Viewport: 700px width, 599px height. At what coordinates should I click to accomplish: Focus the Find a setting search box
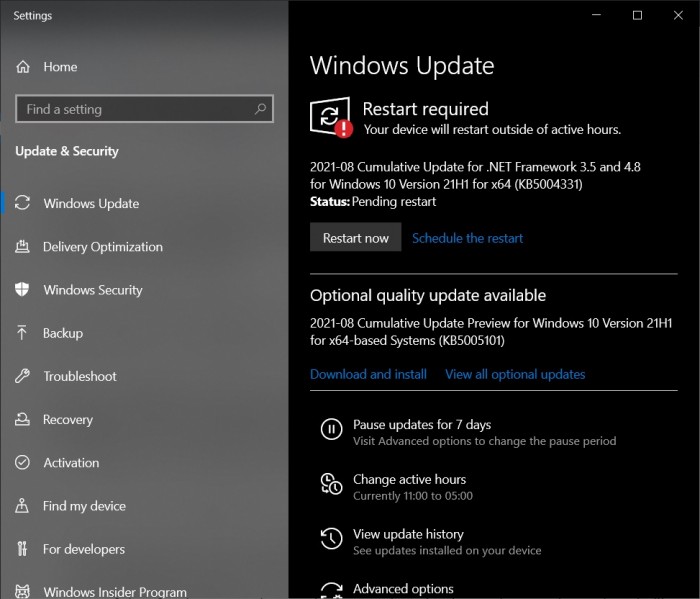(144, 108)
